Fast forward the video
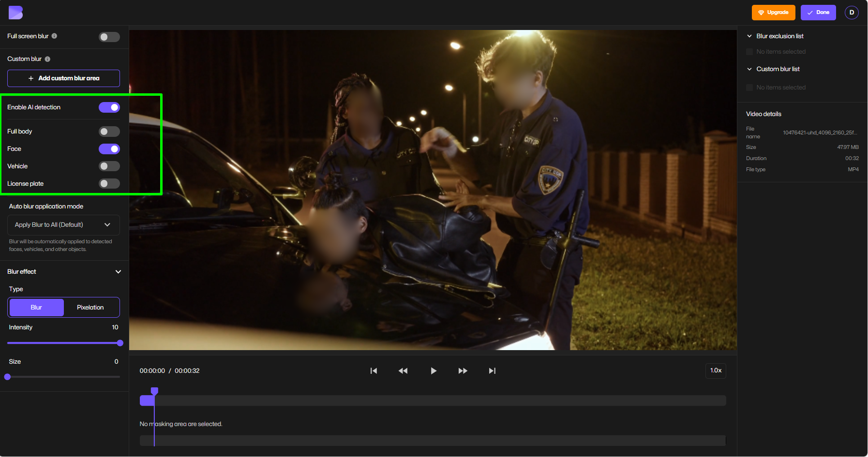Image resolution: width=868 pixels, height=457 pixels. pyautogui.click(x=463, y=370)
